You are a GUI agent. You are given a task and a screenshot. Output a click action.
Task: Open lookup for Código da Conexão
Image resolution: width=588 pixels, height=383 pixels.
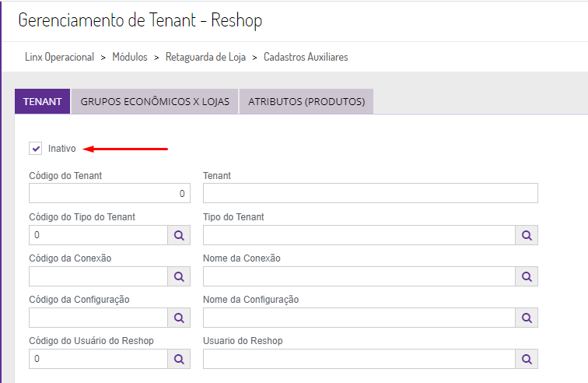tap(178, 276)
